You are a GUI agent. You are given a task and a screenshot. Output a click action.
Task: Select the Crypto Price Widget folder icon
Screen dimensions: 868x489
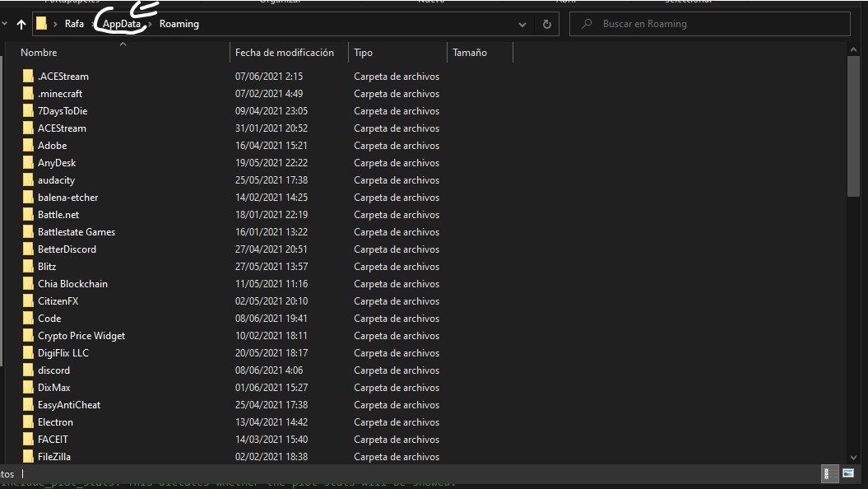tap(28, 335)
